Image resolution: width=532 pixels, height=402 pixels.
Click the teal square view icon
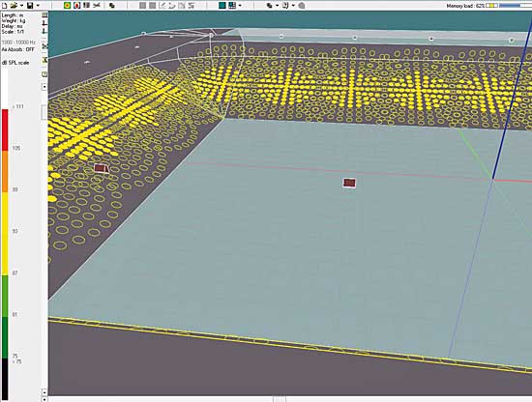click(x=222, y=6)
